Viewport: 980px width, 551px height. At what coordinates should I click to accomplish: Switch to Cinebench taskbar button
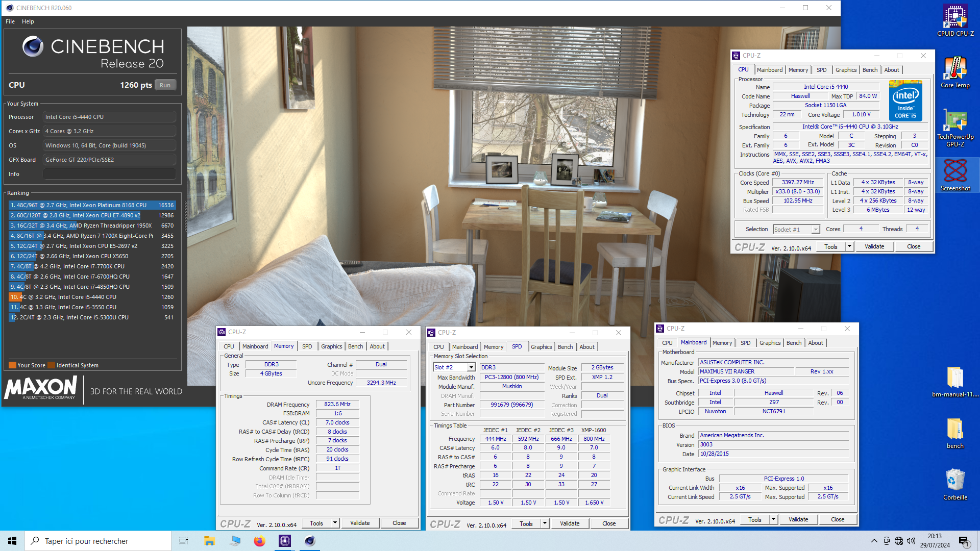[x=310, y=541]
